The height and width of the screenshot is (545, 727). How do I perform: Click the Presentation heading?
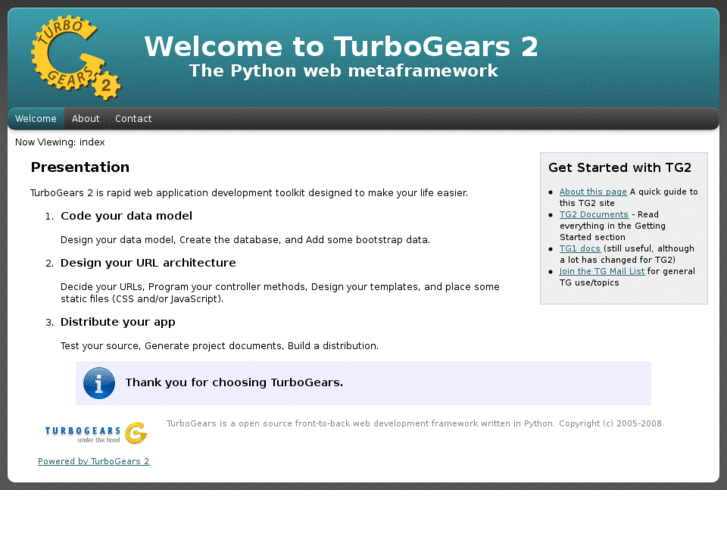[x=80, y=167]
